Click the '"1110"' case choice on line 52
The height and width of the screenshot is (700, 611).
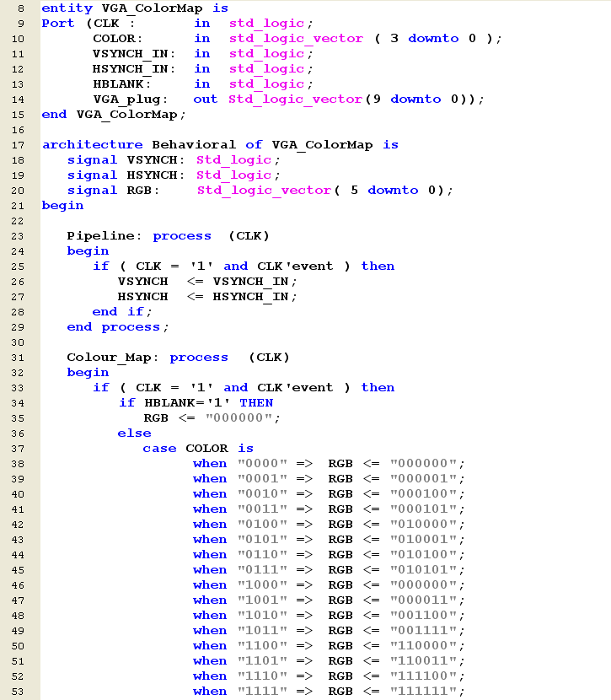pyautogui.click(x=262, y=676)
